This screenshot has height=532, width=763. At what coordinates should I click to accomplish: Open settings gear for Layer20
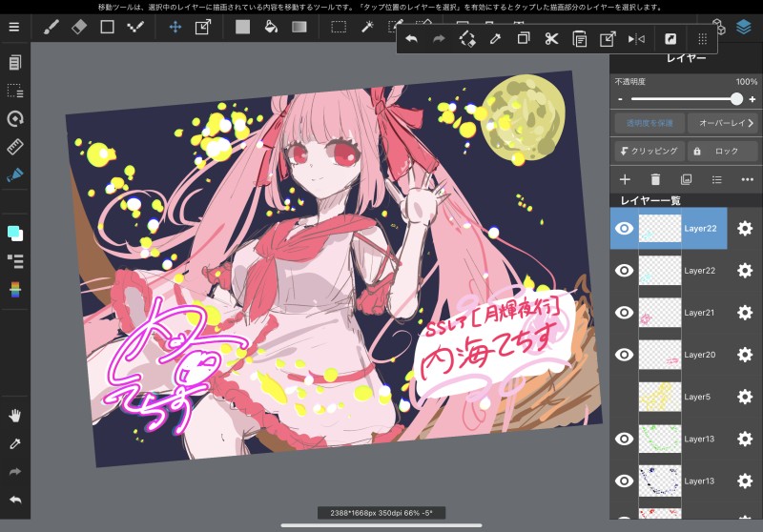(x=745, y=355)
